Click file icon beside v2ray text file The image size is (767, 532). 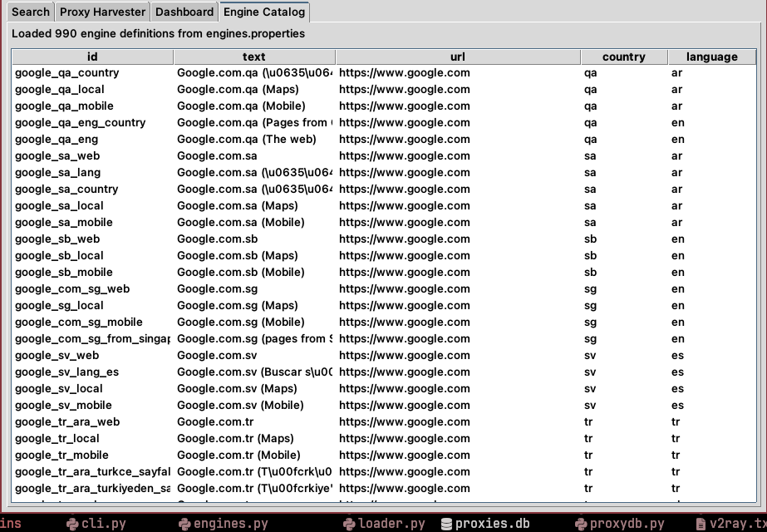click(701, 524)
